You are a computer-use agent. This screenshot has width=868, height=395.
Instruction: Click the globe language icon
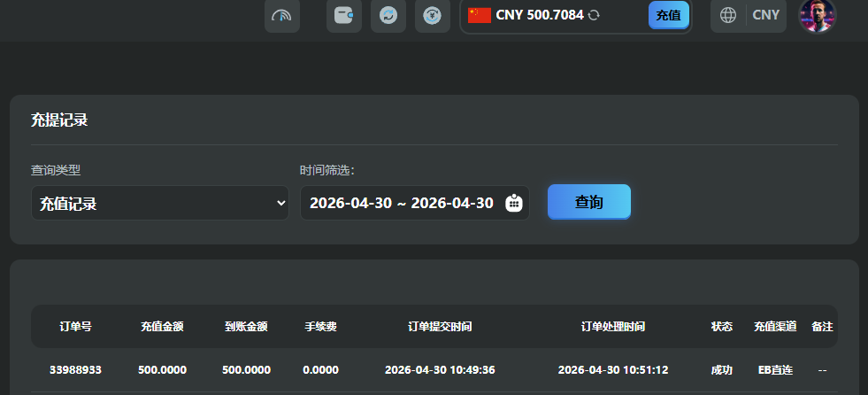pos(728,15)
